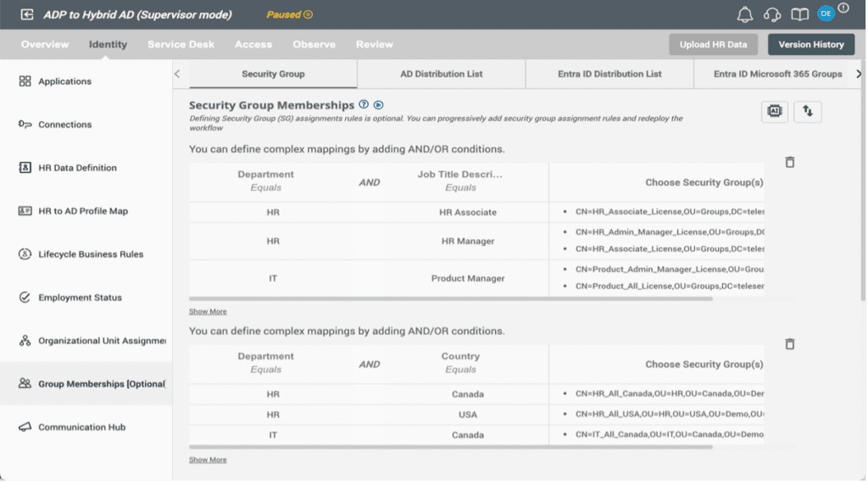This screenshot has width=868, height=483.
Task: Click the CN=IT_All_Canada security group entry
Action: coord(670,435)
